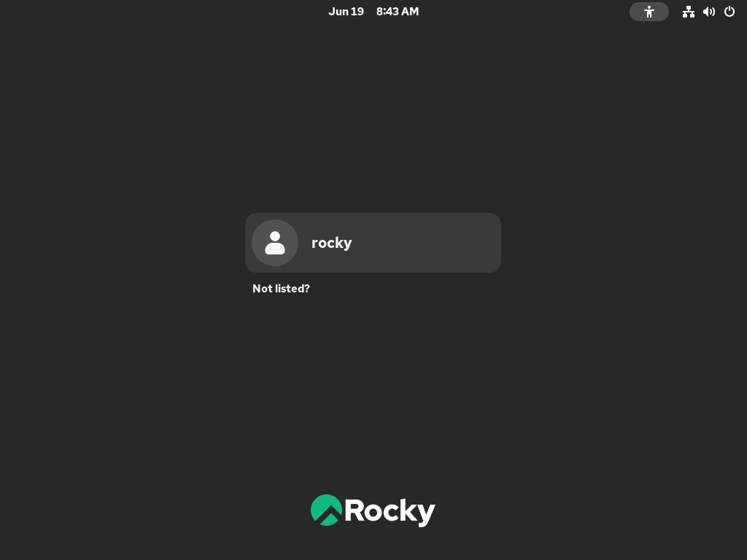Select the rocky user account entry

(x=373, y=243)
